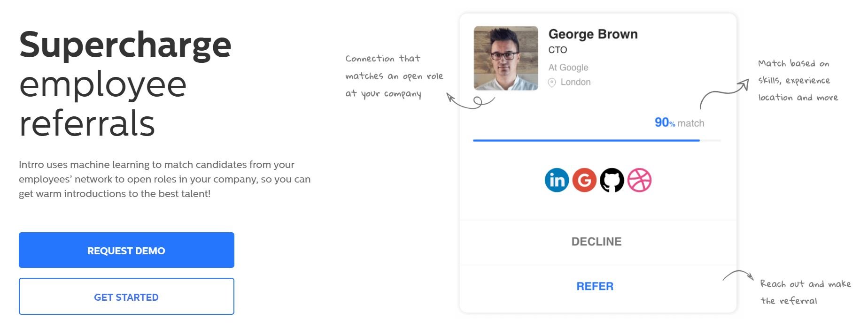Click the Google icon on the card
868x335 pixels.
click(584, 180)
